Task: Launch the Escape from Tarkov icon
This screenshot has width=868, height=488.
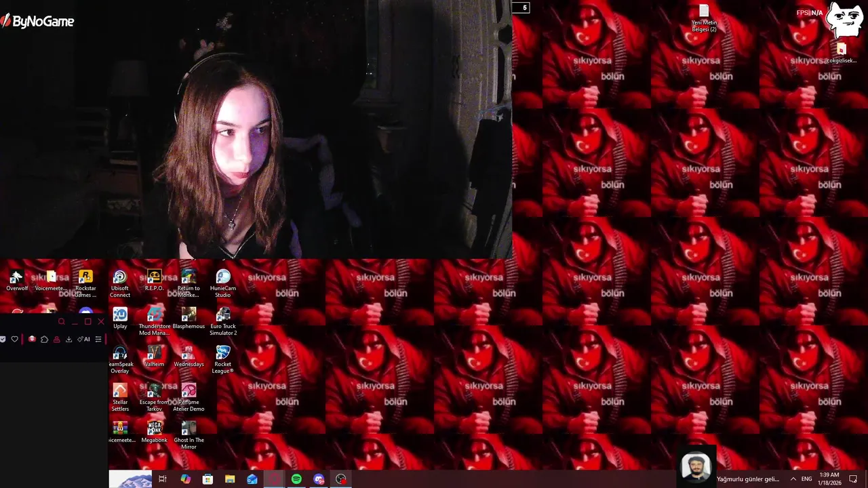Action: pos(154,397)
